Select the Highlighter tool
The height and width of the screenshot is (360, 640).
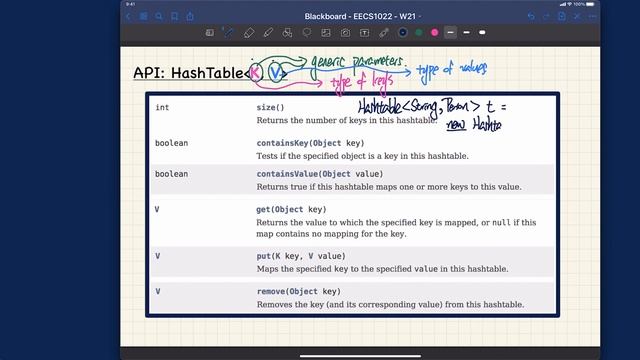pos(268,33)
